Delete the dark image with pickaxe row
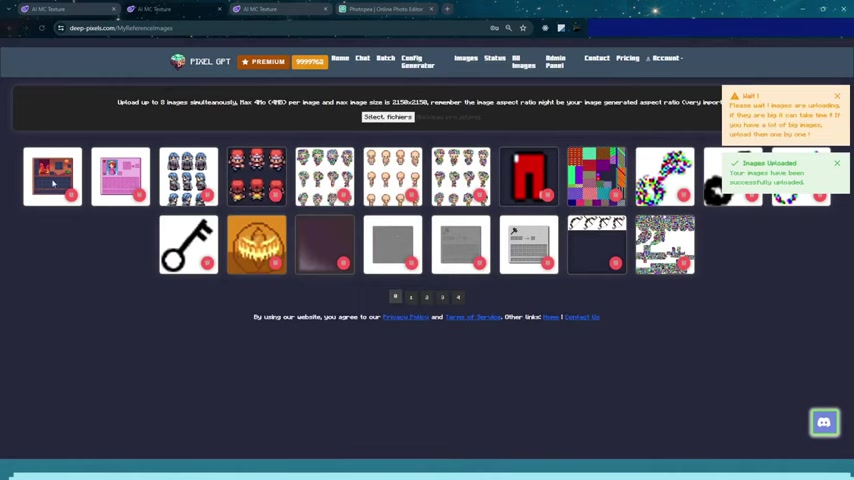854x480 pixels. click(x=615, y=263)
